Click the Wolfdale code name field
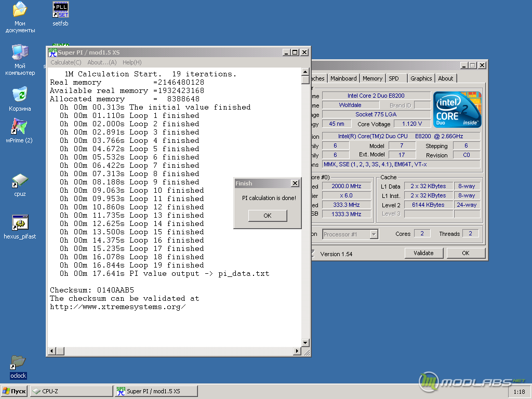 (x=350, y=105)
